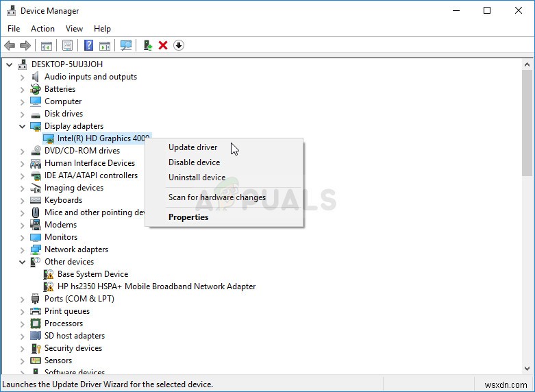Open the blue Help question-mark icon
535x392 pixels.
coord(88,45)
